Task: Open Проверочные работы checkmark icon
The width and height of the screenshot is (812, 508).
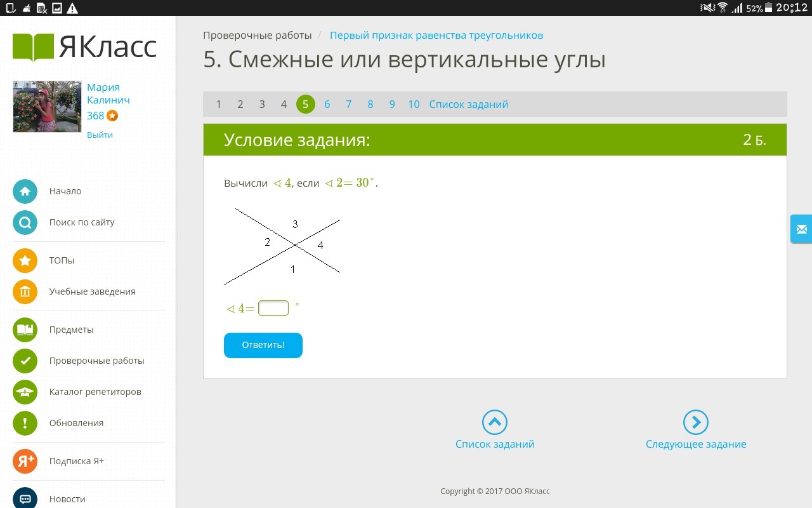Action: click(x=25, y=361)
